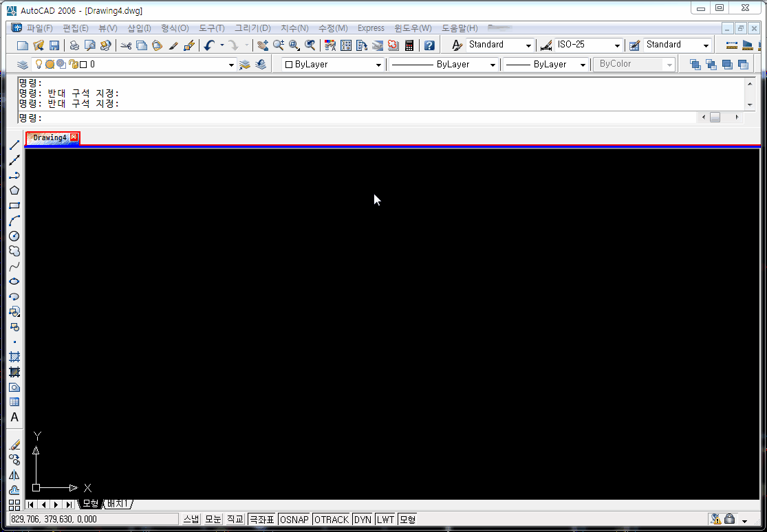The height and width of the screenshot is (532, 767).
Task: Open the Layer Properties Manager icon
Action: coord(23,65)
